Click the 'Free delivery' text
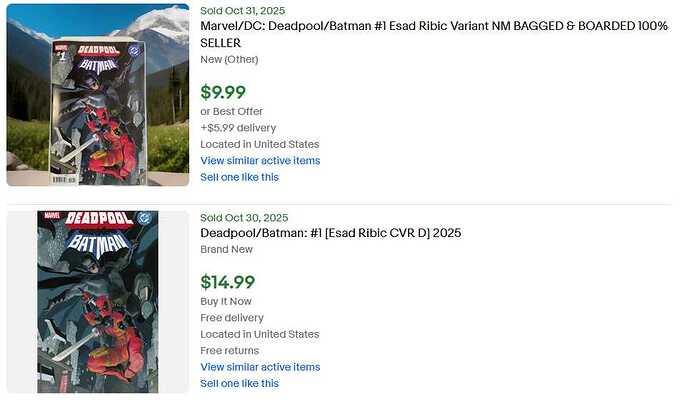Image resolution: width=690 pixels, height=402 pixels. coord(232,318)
